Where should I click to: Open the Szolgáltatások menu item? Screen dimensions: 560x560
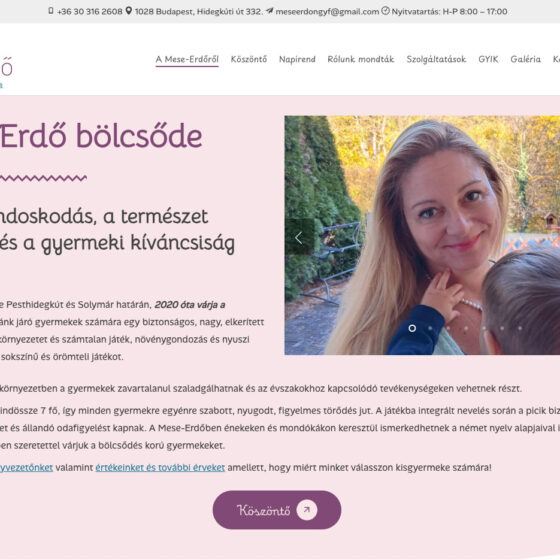pyautogui.click(x=436, y=59)
